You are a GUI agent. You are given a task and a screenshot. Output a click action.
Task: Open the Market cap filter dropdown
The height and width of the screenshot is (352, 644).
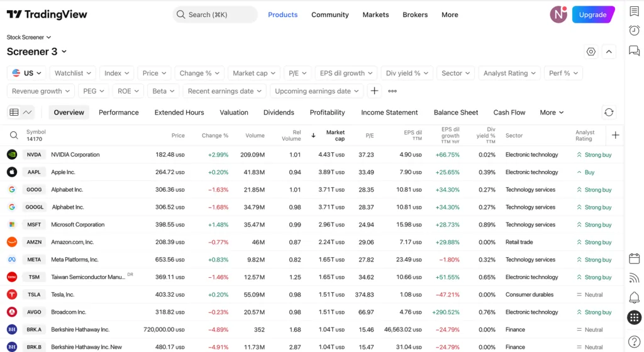click(254, 73)
